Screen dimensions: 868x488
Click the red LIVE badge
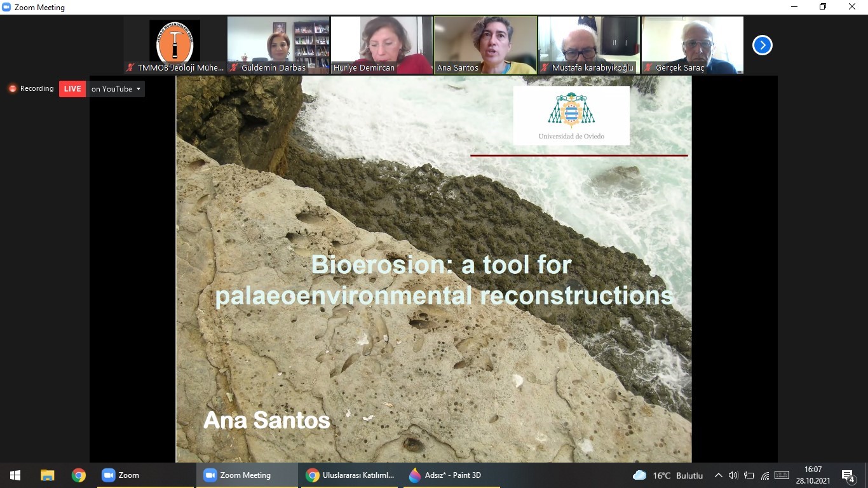tap(72, 89)
